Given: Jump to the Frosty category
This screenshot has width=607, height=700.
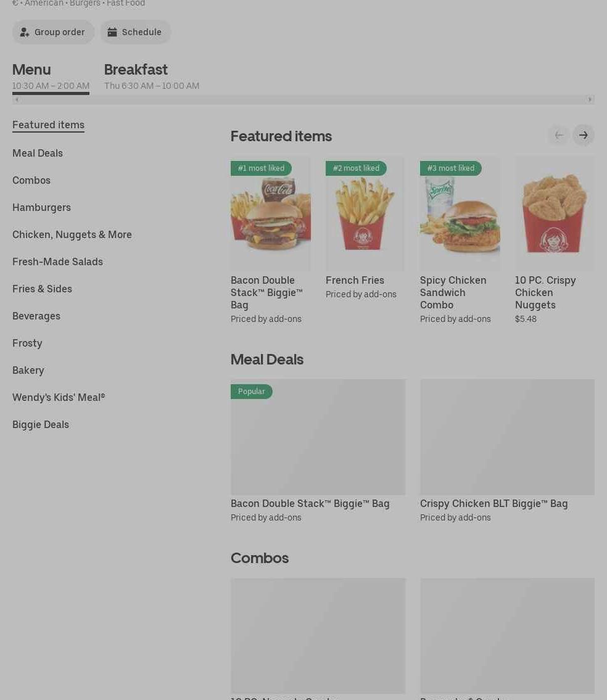Looking at the screenshot, I should tap(27, 344).
